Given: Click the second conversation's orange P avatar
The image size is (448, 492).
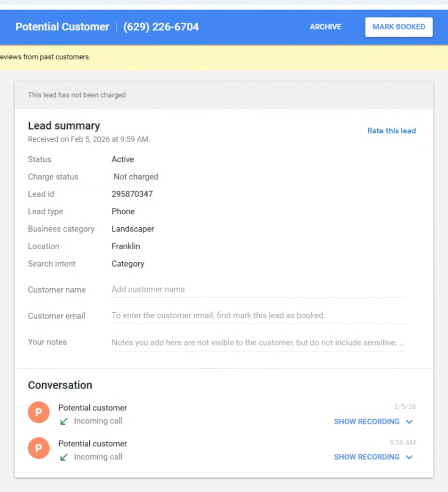Looking at the screenshot, I should coord(38,448).
